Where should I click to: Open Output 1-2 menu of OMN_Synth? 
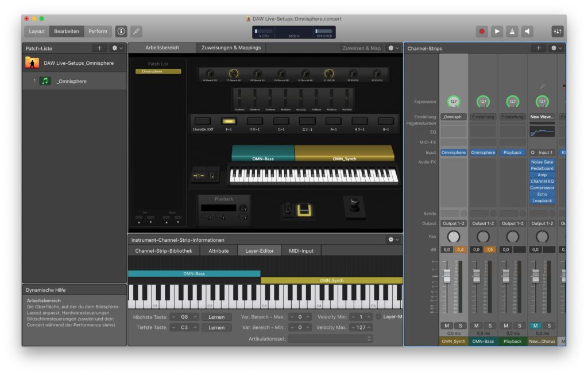click(x=454, y=223)
